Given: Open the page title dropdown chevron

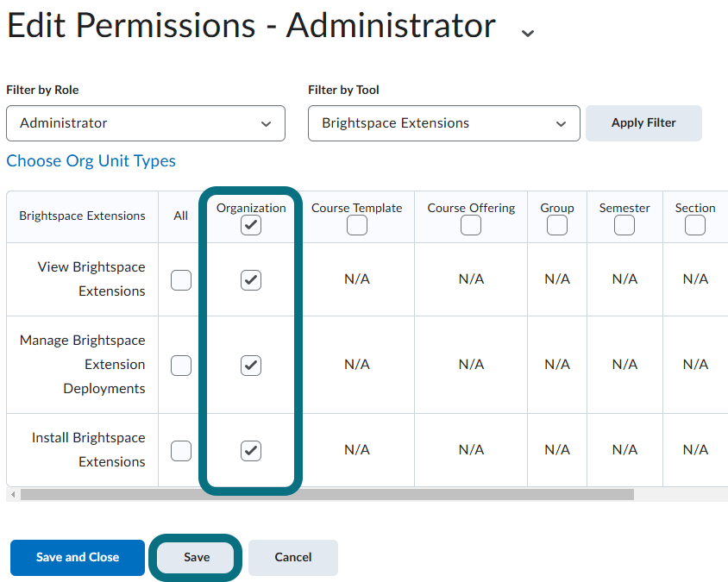Looking at the screenshot, I should [527, 33].
